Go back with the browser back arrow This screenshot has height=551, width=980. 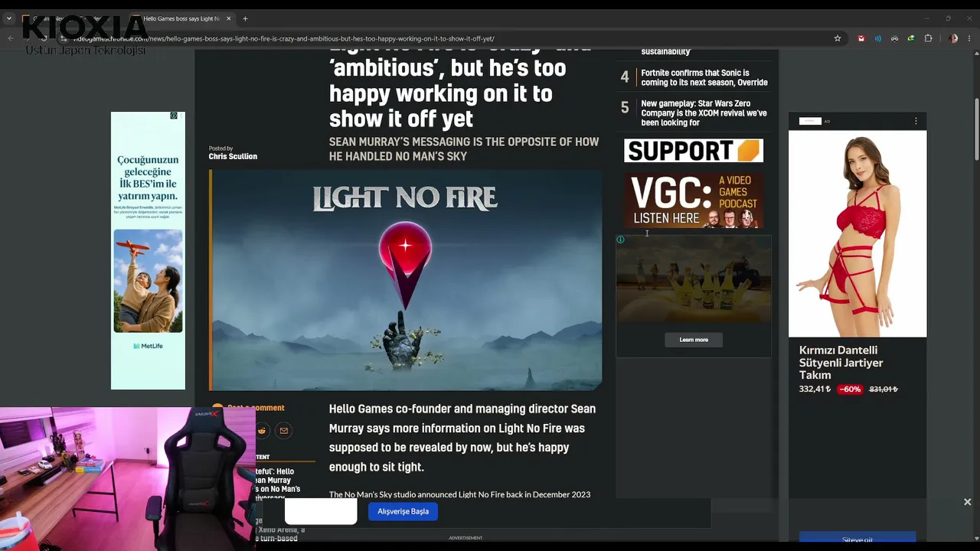pyautogui.click(x=11, y=38)
